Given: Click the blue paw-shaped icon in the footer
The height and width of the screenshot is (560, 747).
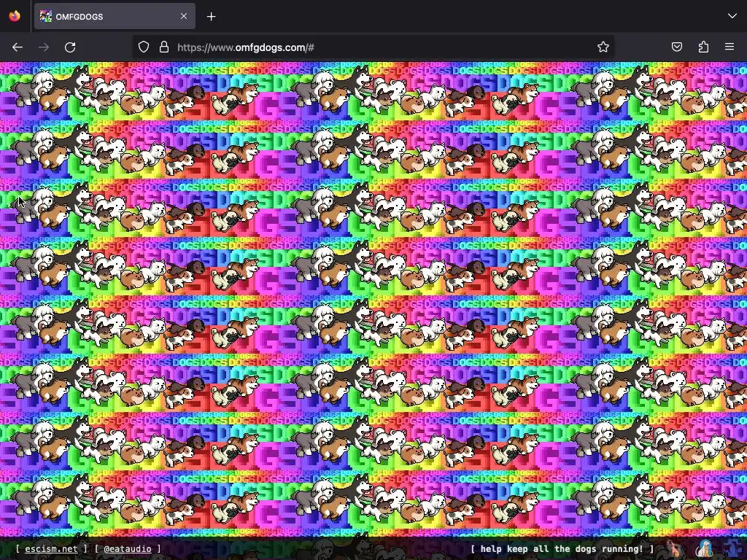Looking at the screenshot, I should click(732, 548).
